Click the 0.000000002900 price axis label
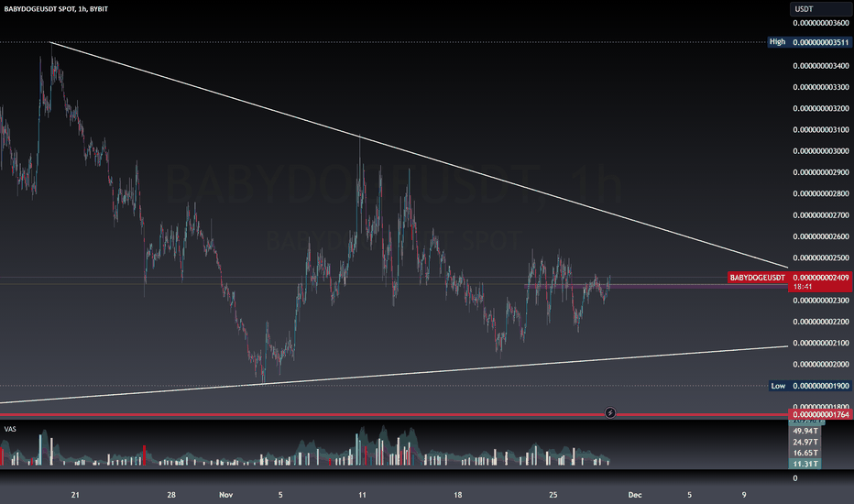The height and width of the screenshot is (504, 854). (821, 172)
